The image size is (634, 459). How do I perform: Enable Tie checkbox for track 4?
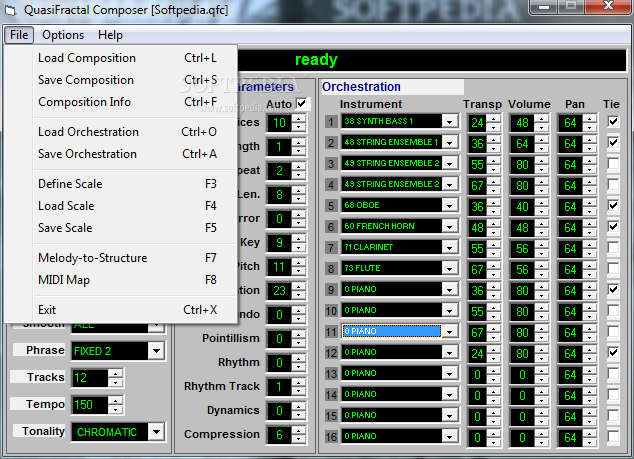[x=613, y=184]
